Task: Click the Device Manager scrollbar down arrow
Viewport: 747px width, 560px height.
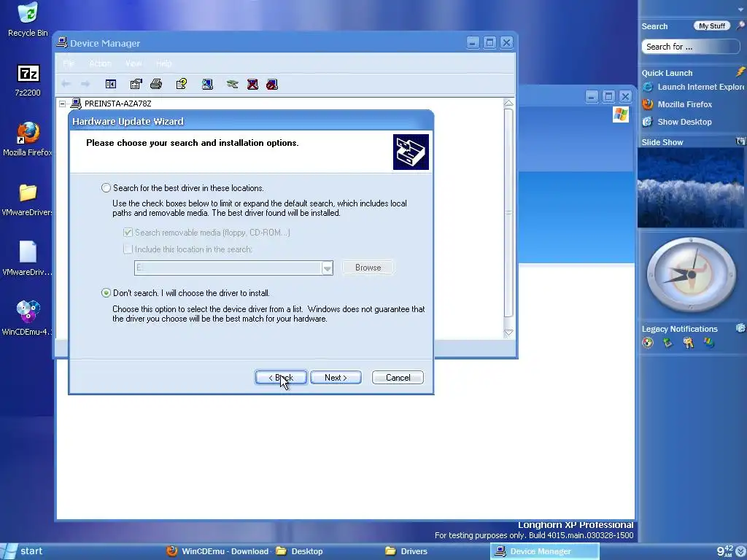Action: [x=508, y=332]
